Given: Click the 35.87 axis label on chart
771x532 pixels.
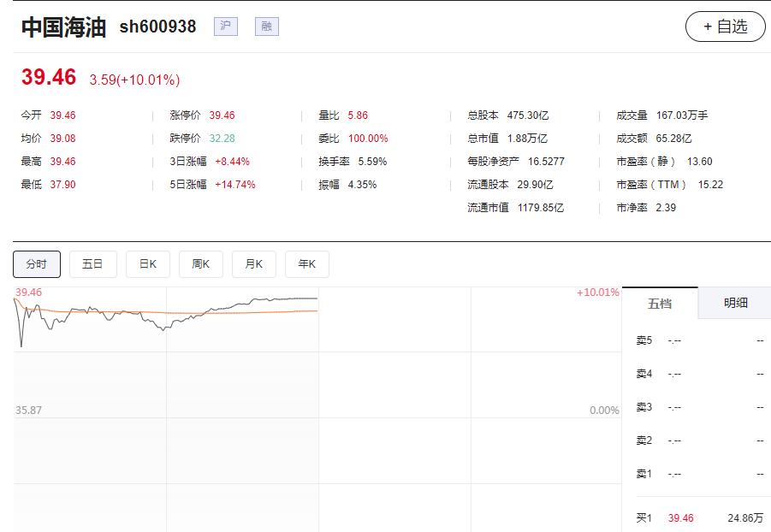Looking at the screenshot, I should coord(28,411).
